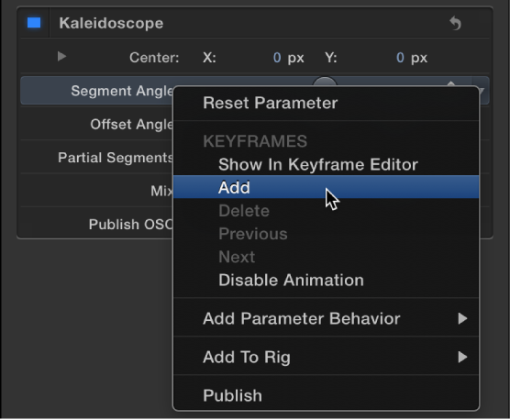The width and height of the screenshot is (510, 420).
Task: Open the Add To Rig submenu
Action: (326, 357)
